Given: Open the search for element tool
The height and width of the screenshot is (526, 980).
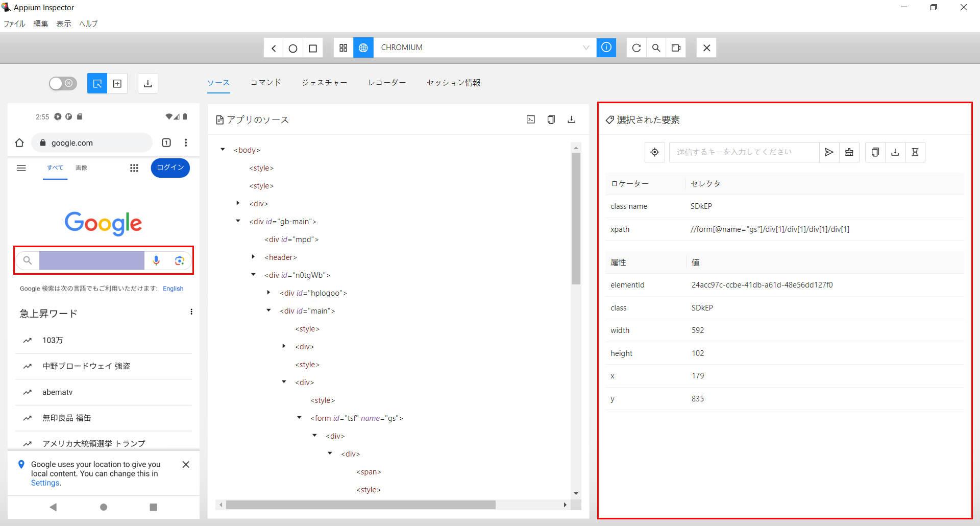Looking at the screenshot, I should click(x=656, y=47).
